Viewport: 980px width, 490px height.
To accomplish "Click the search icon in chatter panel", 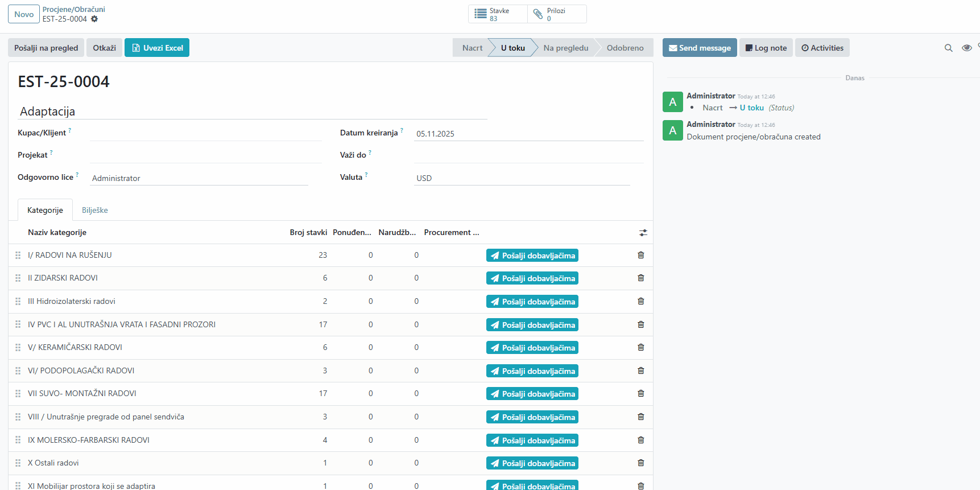I will pos(948,48).
